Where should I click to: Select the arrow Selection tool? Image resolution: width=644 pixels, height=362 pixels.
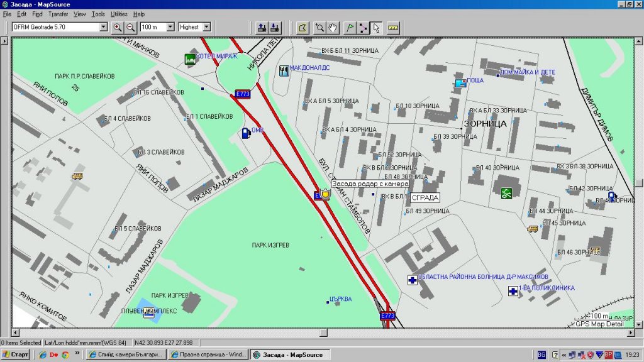[x=376, y=28]
